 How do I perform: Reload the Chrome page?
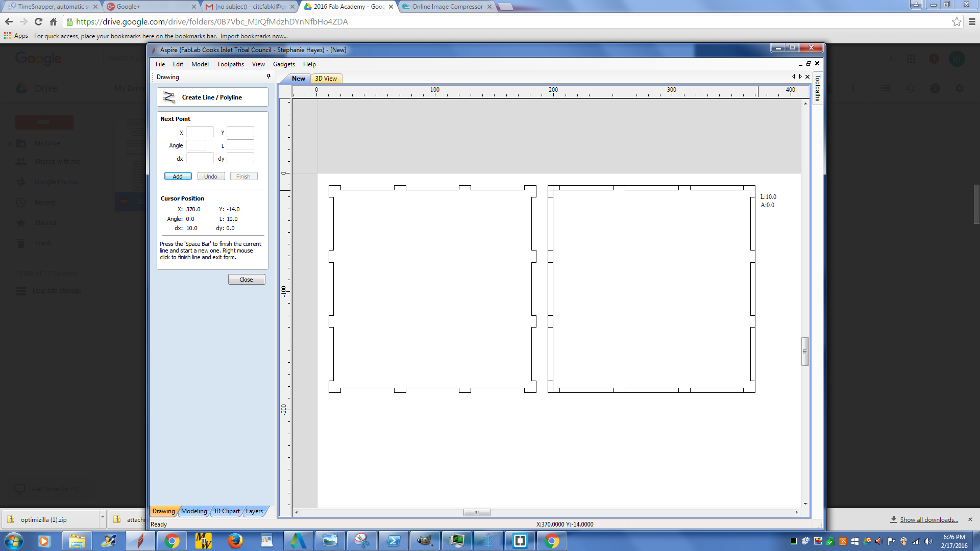[x=38, y=21]
